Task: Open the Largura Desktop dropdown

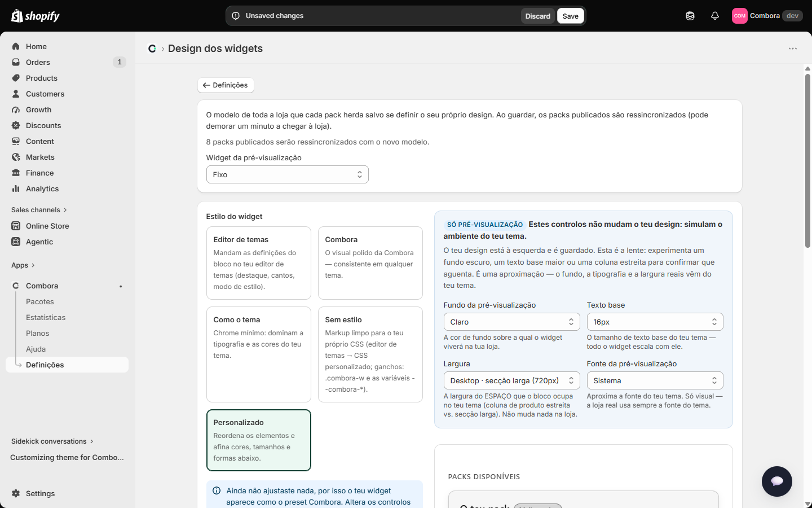Action: click(512, 380)
